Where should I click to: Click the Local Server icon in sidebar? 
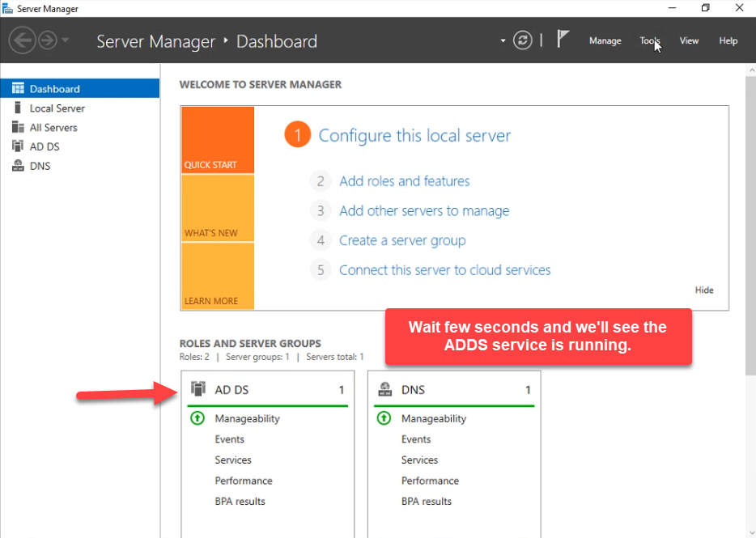pos(18,108)
